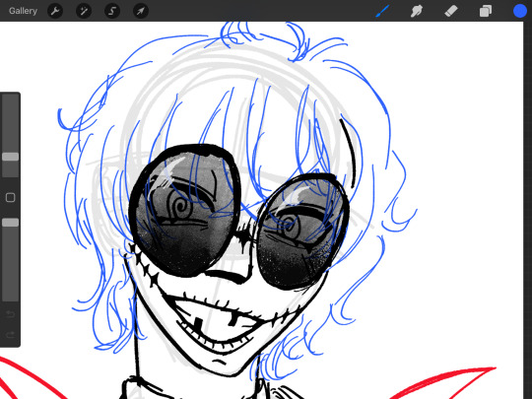
Task: Tap the square modify button in sidebar
Action: (x=10, y=197)
